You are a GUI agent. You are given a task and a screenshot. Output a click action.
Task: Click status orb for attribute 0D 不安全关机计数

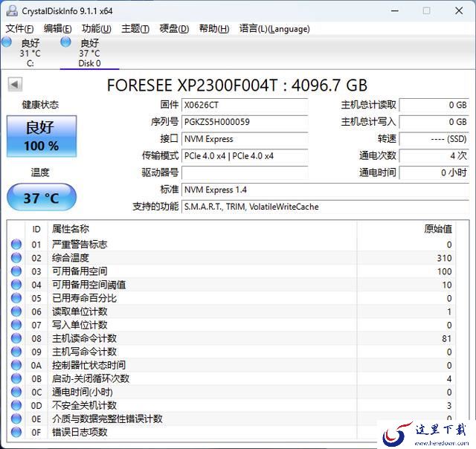click(16, 405)
